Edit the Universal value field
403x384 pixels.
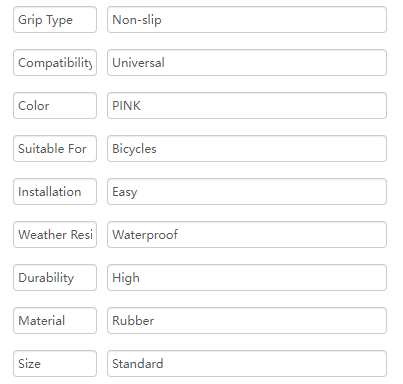click(x=247, y=63)
